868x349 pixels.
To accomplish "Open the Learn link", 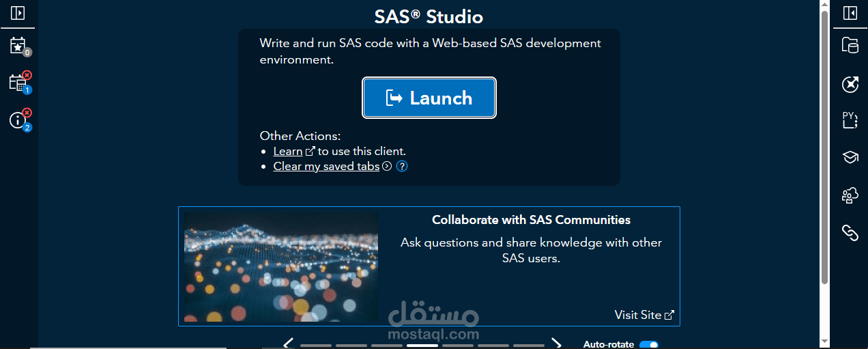I will click(x=288, y=151).
